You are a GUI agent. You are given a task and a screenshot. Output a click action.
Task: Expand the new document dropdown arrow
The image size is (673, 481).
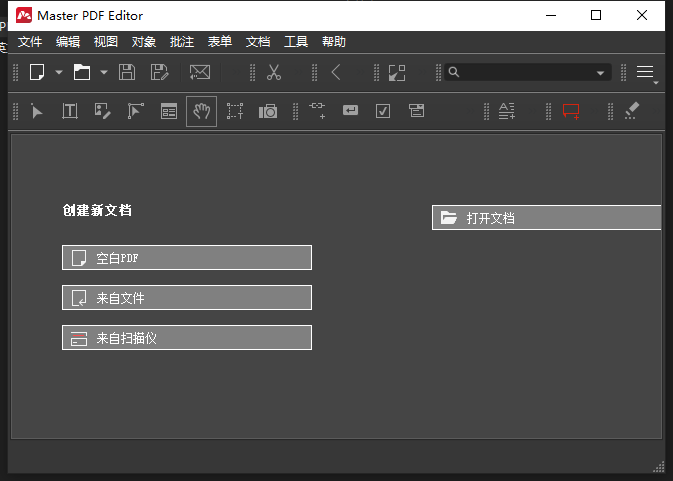tap(59, 72)
